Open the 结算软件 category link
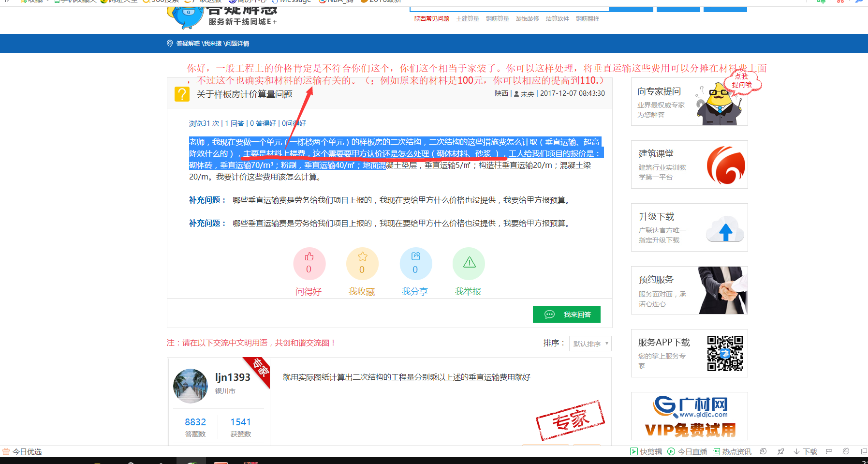The height and width of the screenshot is (464, 868). (558, 19)
